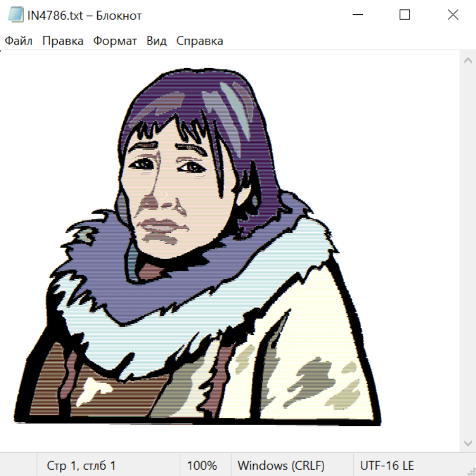Maximize the Блокнот window
The image size is (476, 476).
point(405,15)
